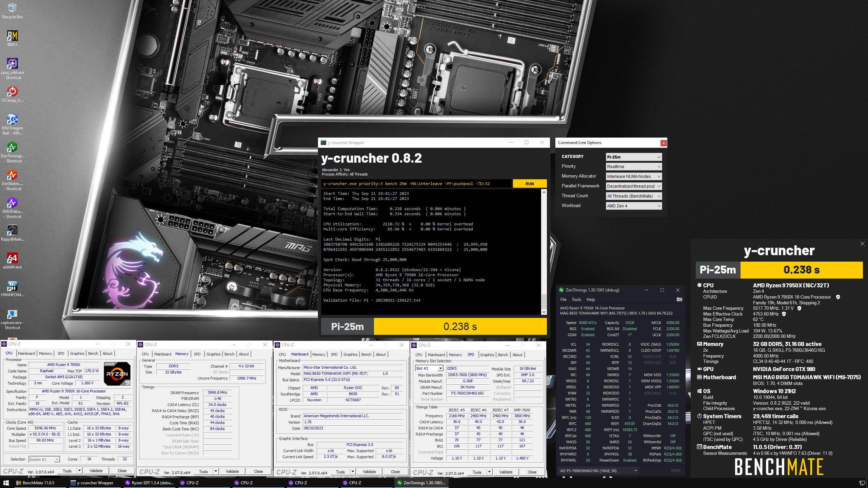Click the scroll-up arrow of y-cruncher output
Viewport: 868px width, 488px height.
[544, 192]
